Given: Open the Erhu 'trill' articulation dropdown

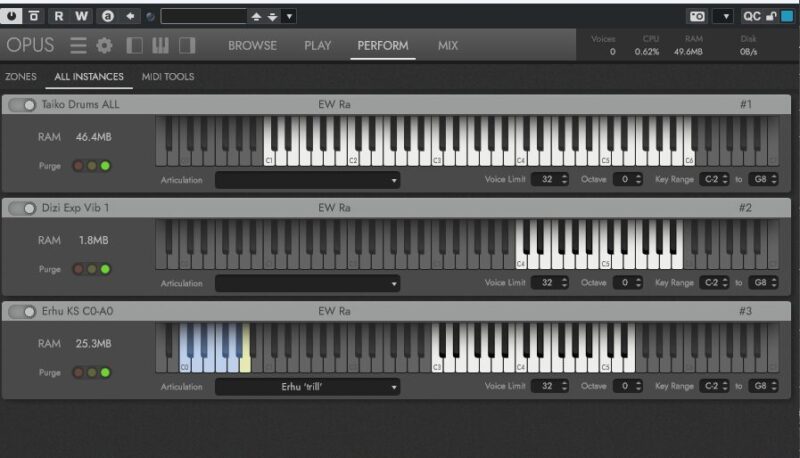Looking at the screenshot, I should [307, 387].
